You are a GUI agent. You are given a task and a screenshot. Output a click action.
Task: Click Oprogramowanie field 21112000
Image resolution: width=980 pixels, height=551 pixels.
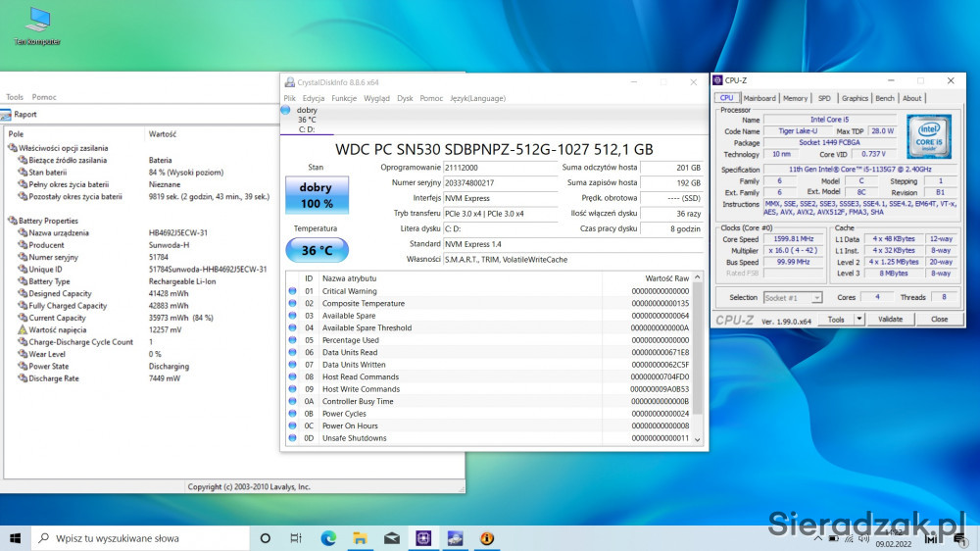tap(500, 168)
